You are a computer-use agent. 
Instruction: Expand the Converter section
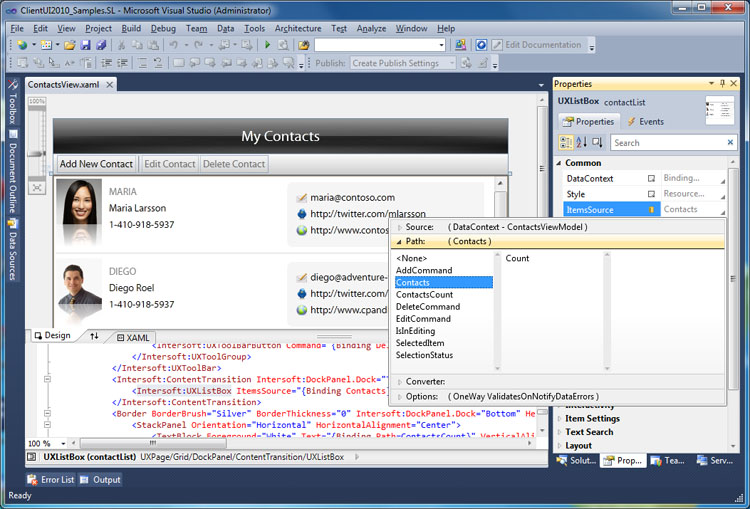pyautogui.click(x=400, y=382)
